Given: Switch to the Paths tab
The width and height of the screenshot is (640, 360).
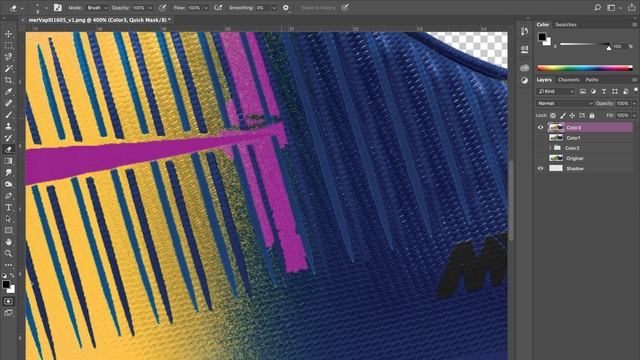Looking at the screenshot, I should coord(592,80).
